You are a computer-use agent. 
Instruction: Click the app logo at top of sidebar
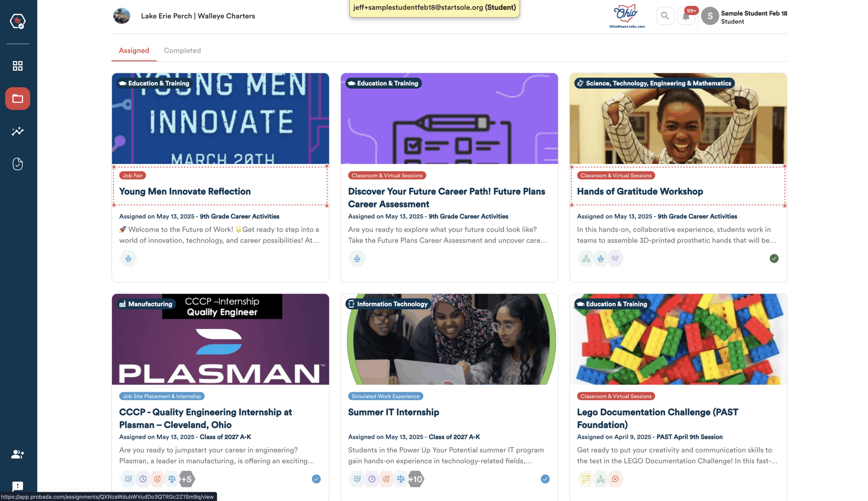18,21
